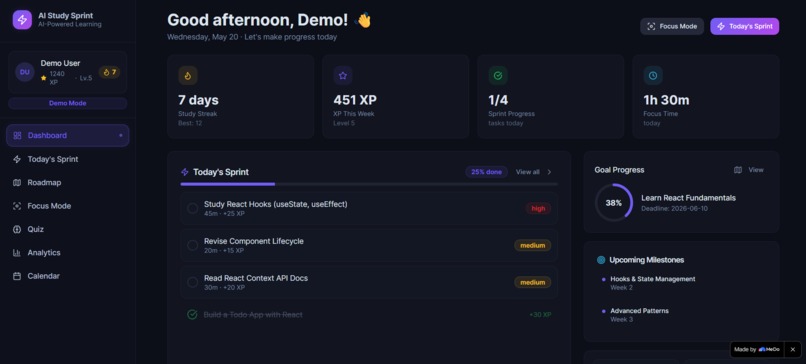The width and height of the screenshot is (806, 364).
Task: Click the Learn React Fundamentals goal title
Action: [688, 198]
